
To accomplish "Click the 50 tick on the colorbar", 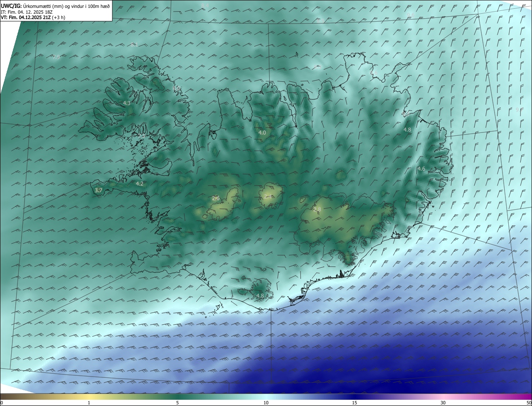I will point(529,403).
